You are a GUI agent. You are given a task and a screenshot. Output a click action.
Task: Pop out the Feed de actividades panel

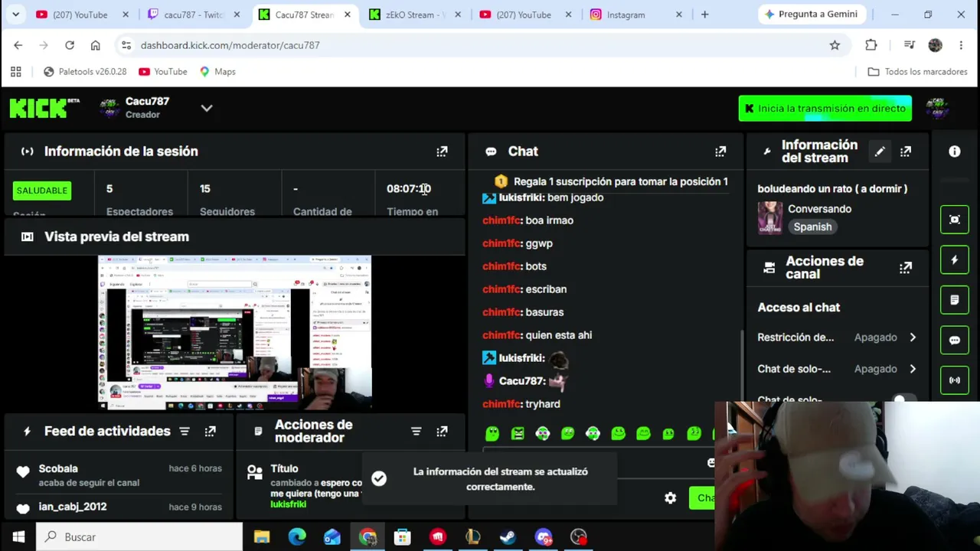211,432
